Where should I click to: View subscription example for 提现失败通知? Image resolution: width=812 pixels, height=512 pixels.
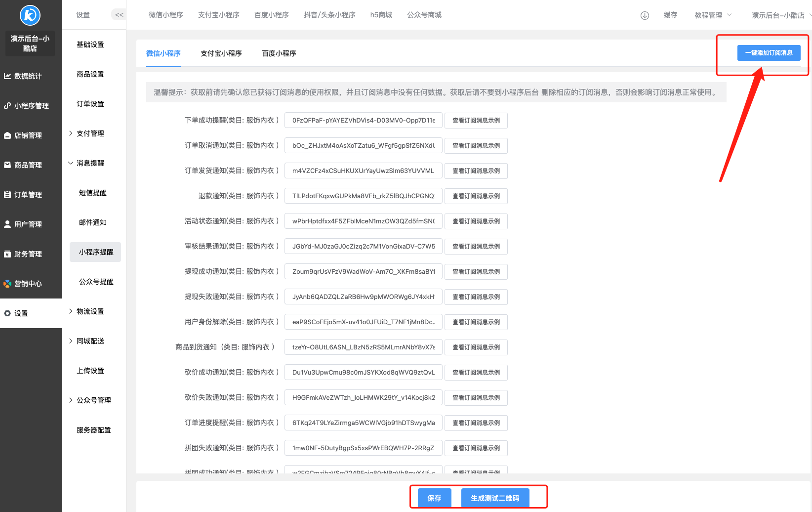point(476,297)
